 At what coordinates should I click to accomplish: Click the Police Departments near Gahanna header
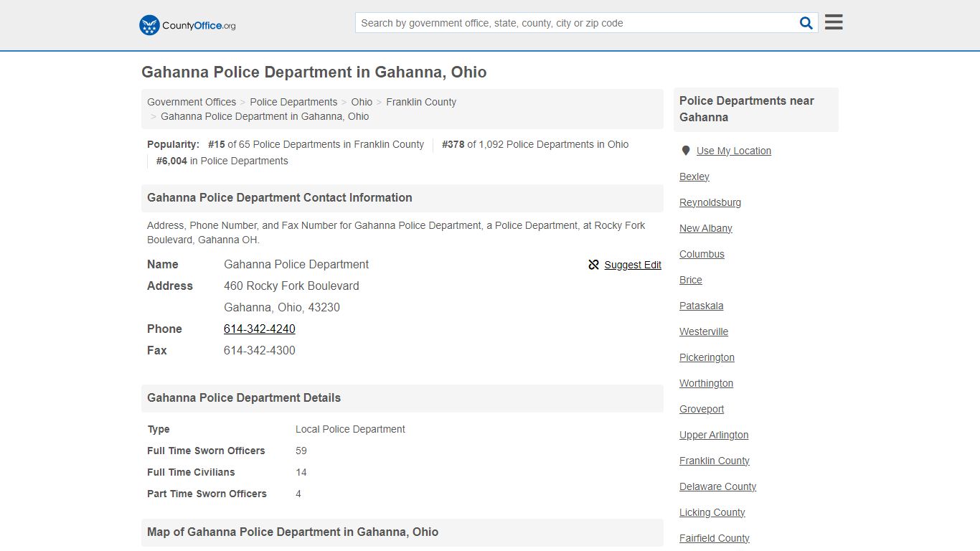(x=756, y=109)
